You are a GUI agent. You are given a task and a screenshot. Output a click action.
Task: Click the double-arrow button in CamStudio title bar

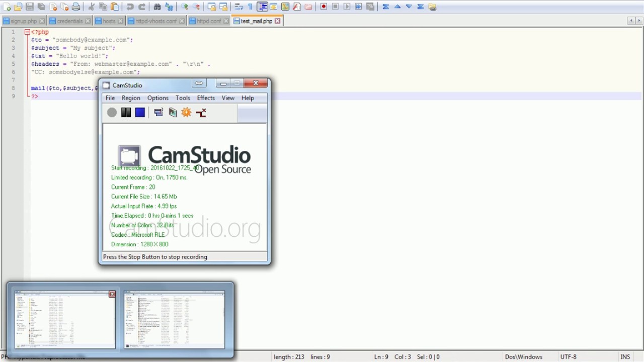pyautogui.click(x=199, y=83)
